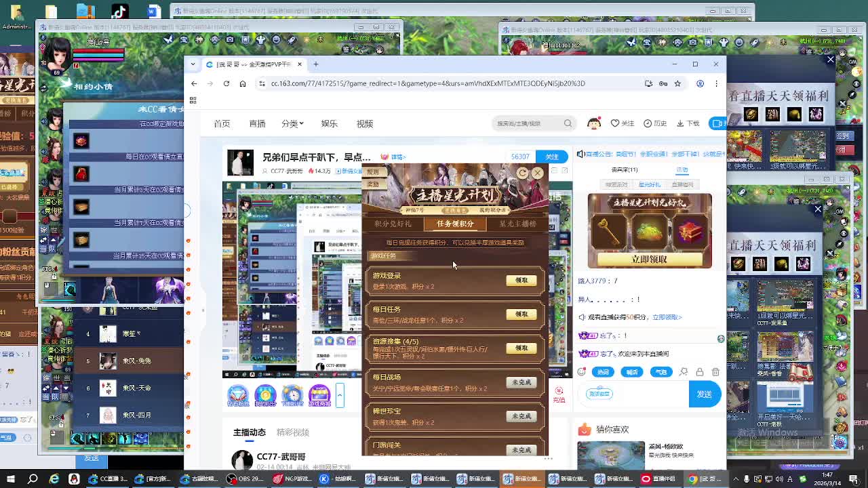Screen dimensions: 868x488
Task: Click 立即领取 on star plan banner
Action: (x=649, y=259)
